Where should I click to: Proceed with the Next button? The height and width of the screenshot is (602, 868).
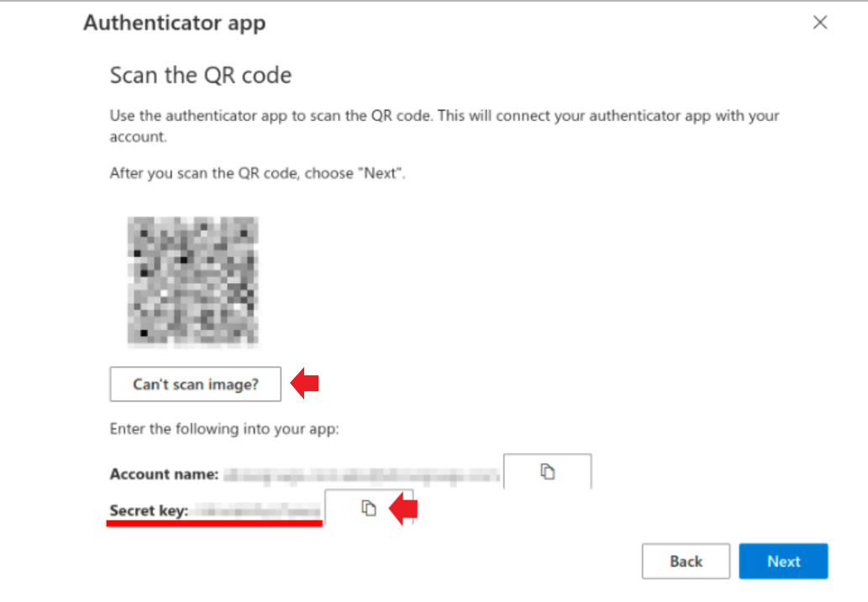click(783, 561)
